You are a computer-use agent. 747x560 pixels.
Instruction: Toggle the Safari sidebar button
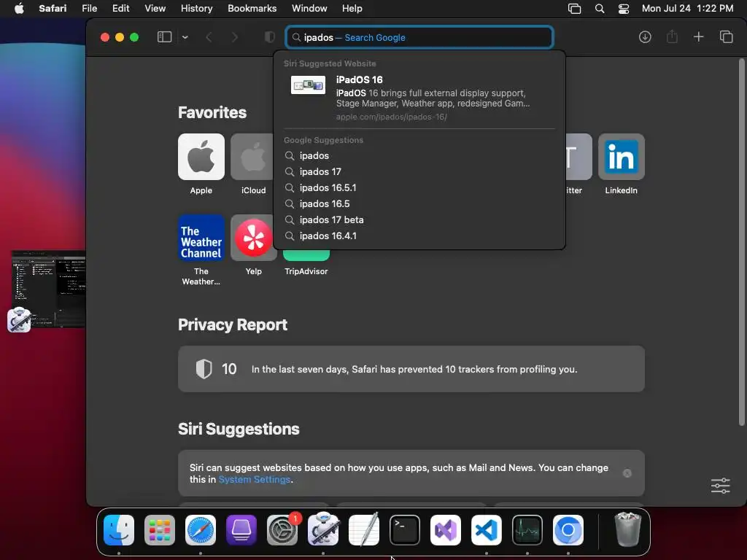(x=164, y=37)
